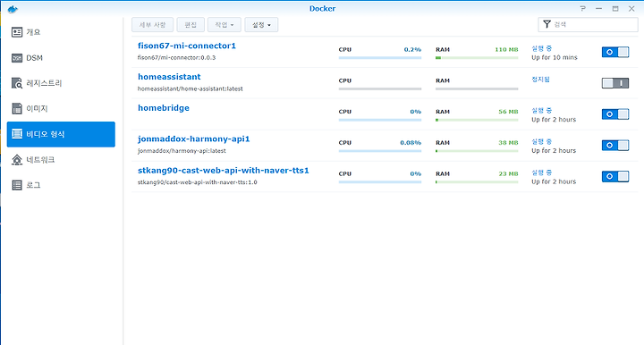644x345 pixels.
Task: Click image name homeassistant/home-assistant:latest
Action: pyautogui.click(x=191, y=88)
